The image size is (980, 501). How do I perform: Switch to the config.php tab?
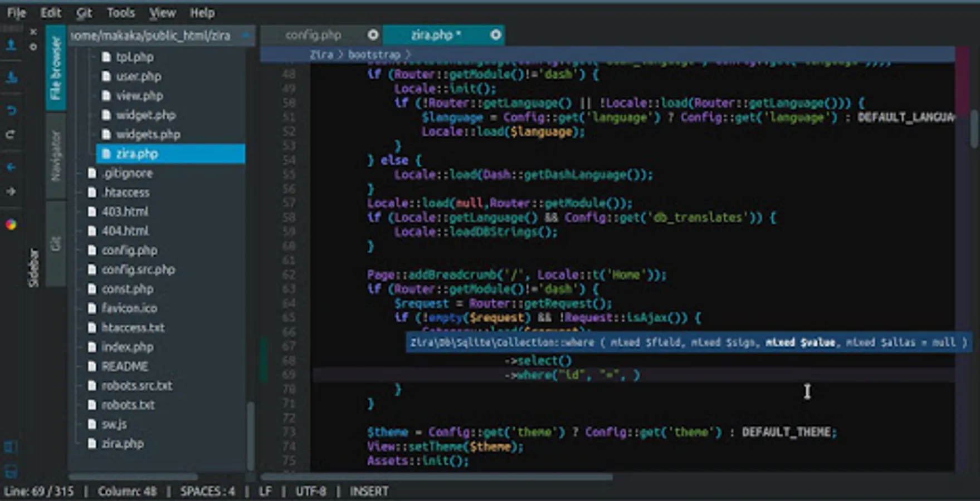(x=313, y=35)
